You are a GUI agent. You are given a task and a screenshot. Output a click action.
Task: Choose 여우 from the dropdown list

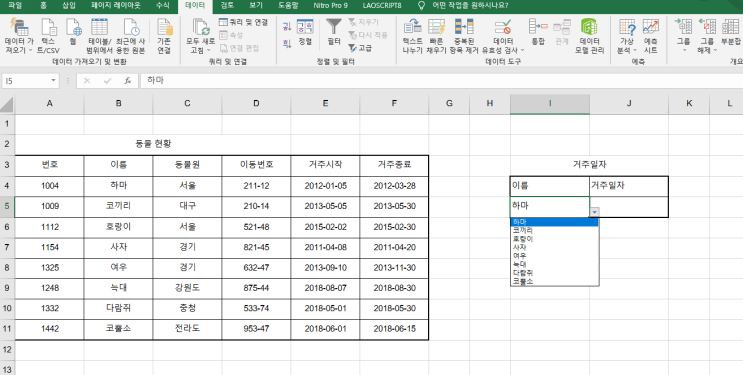pyautogui.click(x=554, y=256)
